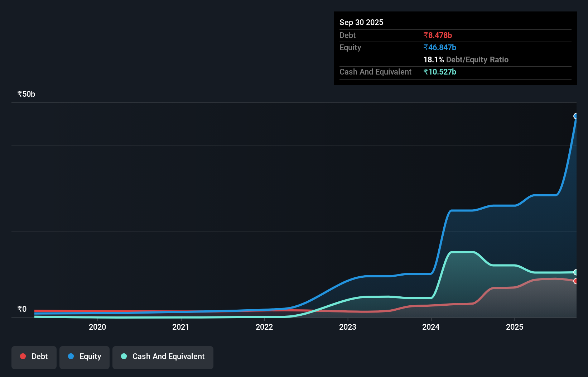Select the blue Equity endpoint marker on chart
The height and width of the screenshot is (377, 588).
tap(576, 116)
